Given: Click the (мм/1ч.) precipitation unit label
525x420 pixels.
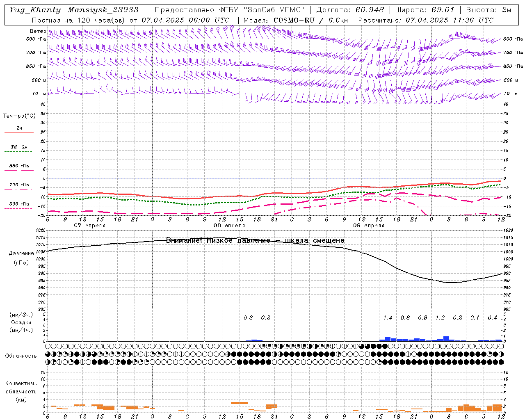Looking at the screenshot, I should (x=21, y=330).
